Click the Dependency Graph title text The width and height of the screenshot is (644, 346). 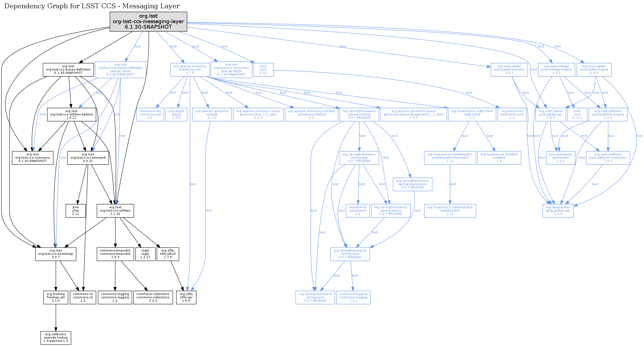point(92,6)
